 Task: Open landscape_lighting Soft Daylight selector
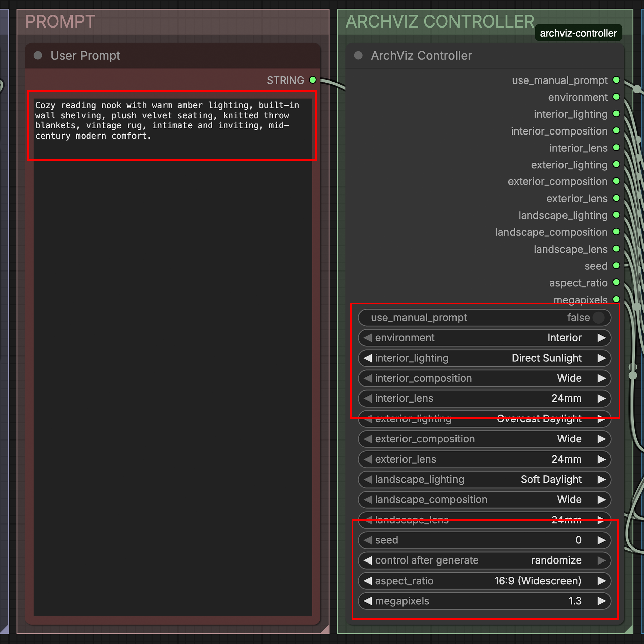[x=484, y=479]
